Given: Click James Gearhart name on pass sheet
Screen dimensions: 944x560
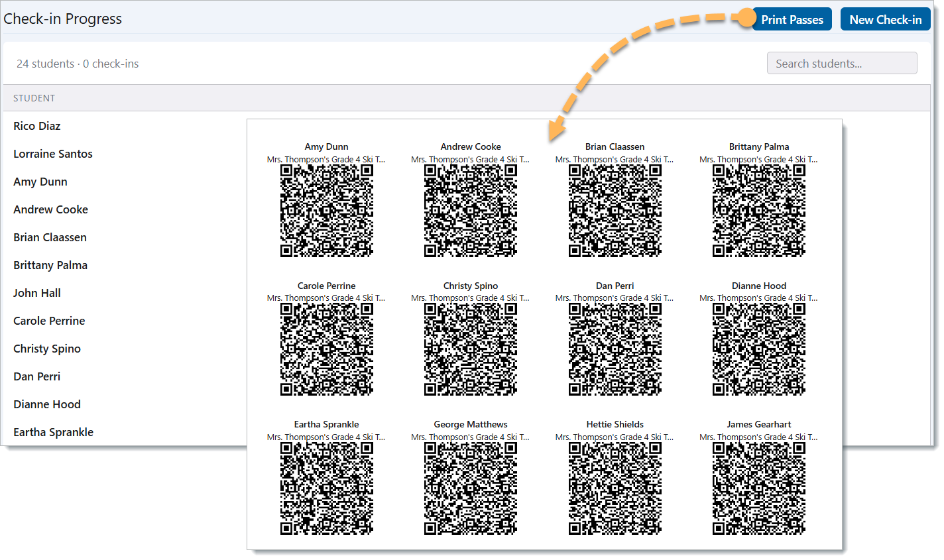Looking at the screenshot, I should coord(759,424).
